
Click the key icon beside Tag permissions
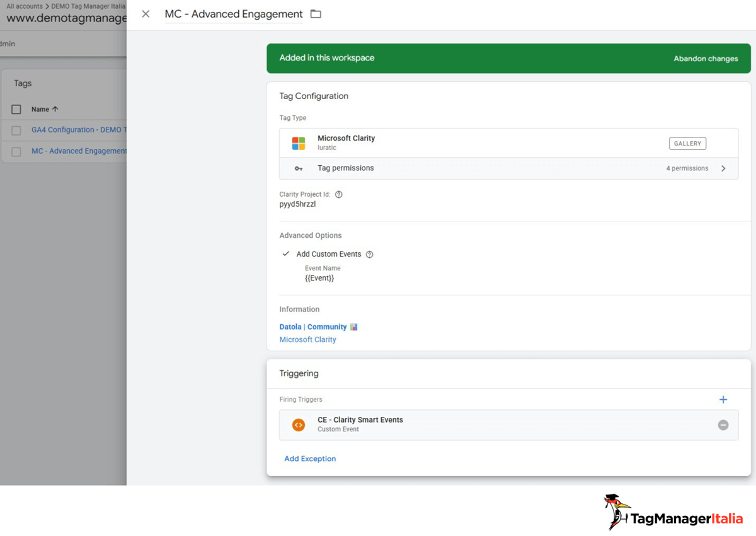[298, 168]
